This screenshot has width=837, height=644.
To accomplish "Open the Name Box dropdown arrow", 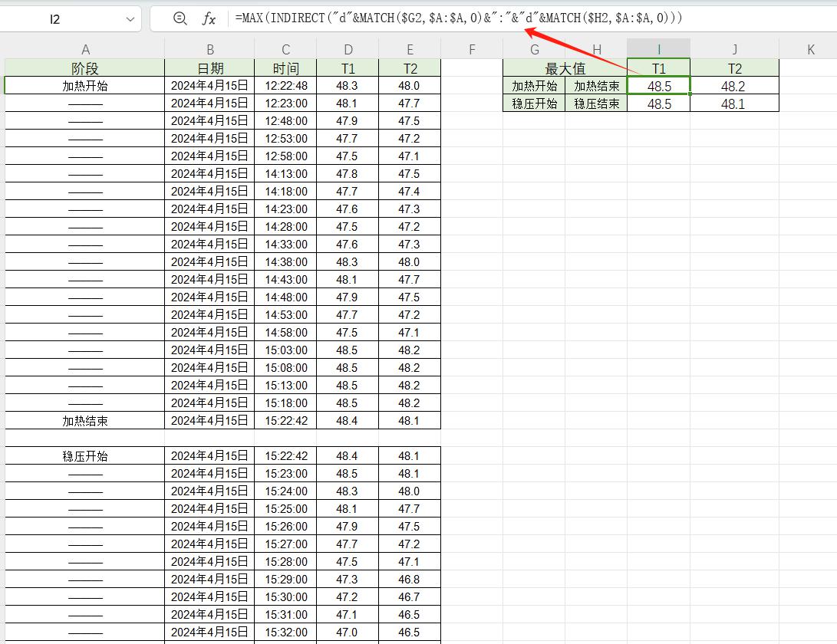I will pos(130,20).
